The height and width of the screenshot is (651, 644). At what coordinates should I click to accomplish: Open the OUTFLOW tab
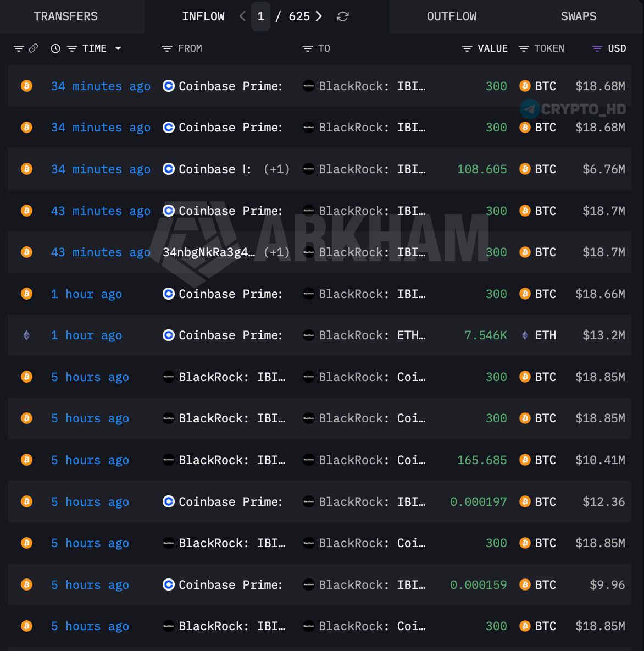(x=452, y=16)
